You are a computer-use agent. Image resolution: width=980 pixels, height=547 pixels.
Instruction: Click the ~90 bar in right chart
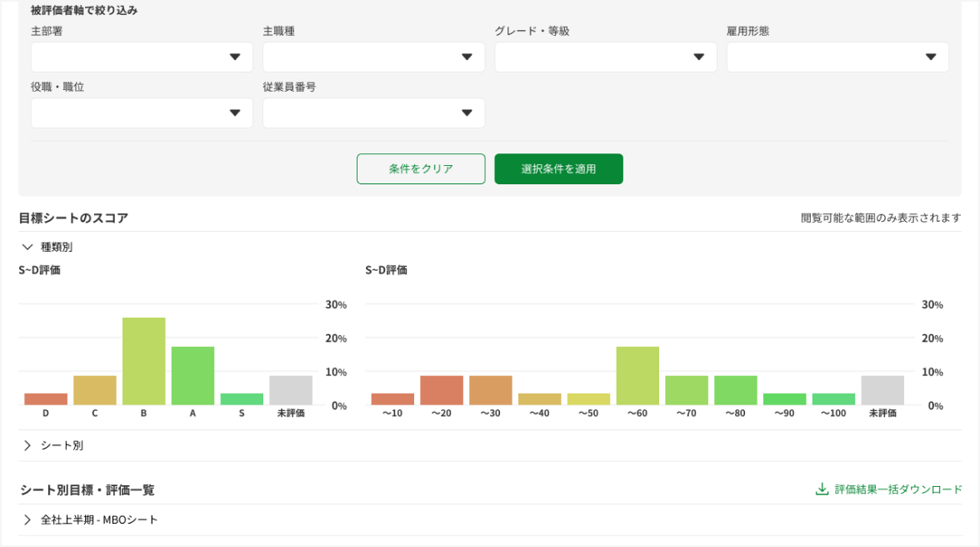[784, 399]
